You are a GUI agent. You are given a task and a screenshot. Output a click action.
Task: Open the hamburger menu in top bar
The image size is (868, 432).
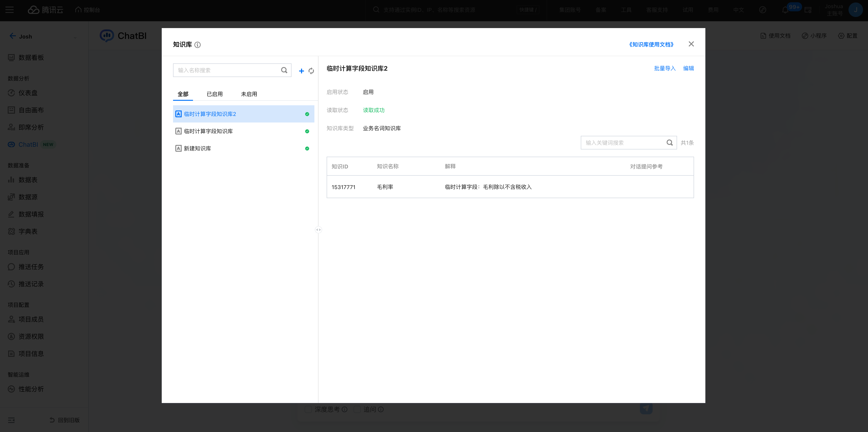point(10,10)
